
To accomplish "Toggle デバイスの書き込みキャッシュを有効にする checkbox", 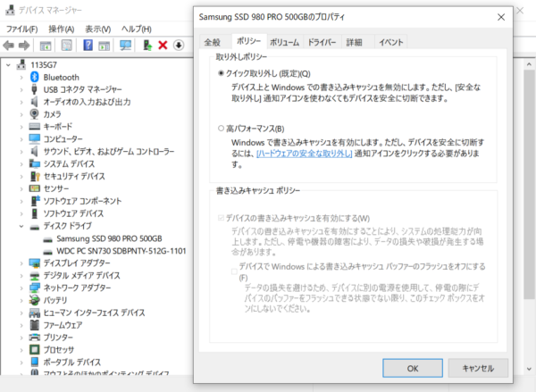I will [x=221, y=218].
